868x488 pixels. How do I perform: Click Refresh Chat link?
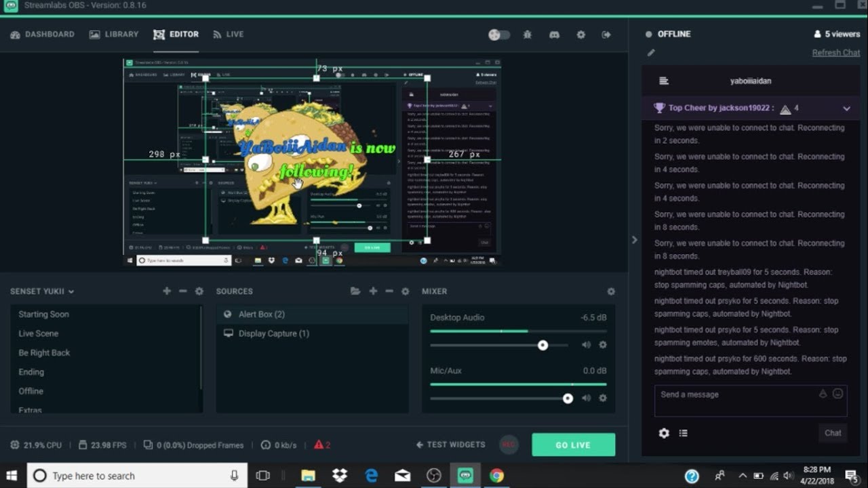click(x=836, y=53)
